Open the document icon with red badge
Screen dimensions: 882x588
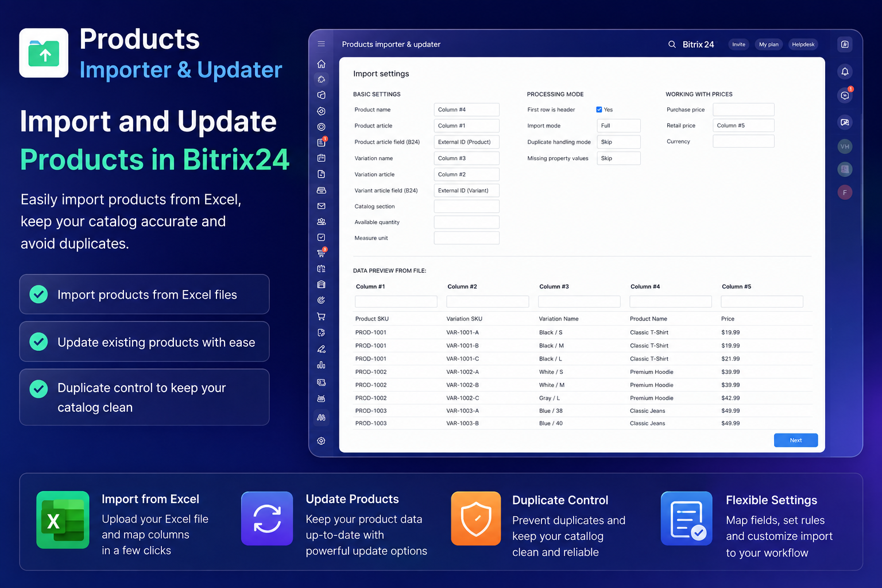322,142
